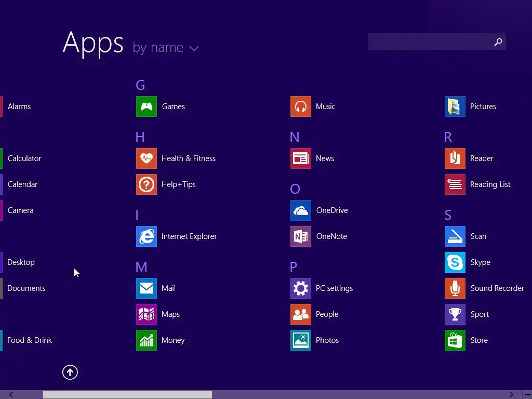
Task: Open the Documents entry
Action: tap(26, 288)
